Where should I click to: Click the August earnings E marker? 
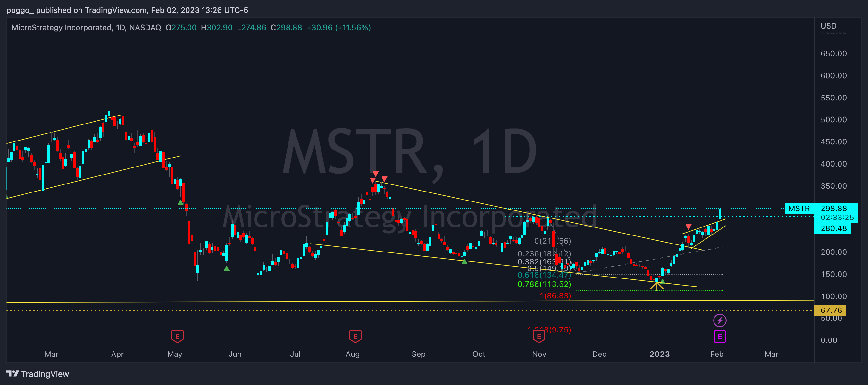point(355,336)
